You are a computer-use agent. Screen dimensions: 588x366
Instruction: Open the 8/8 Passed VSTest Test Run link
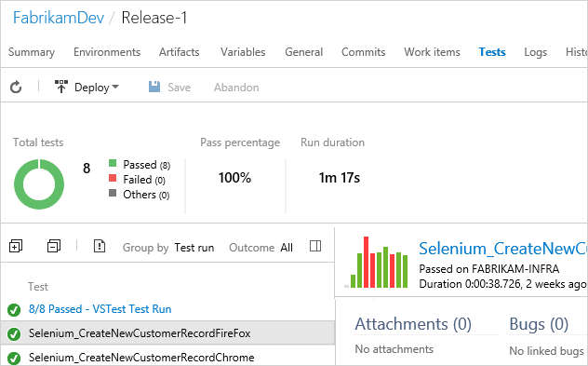coord(100,309)
